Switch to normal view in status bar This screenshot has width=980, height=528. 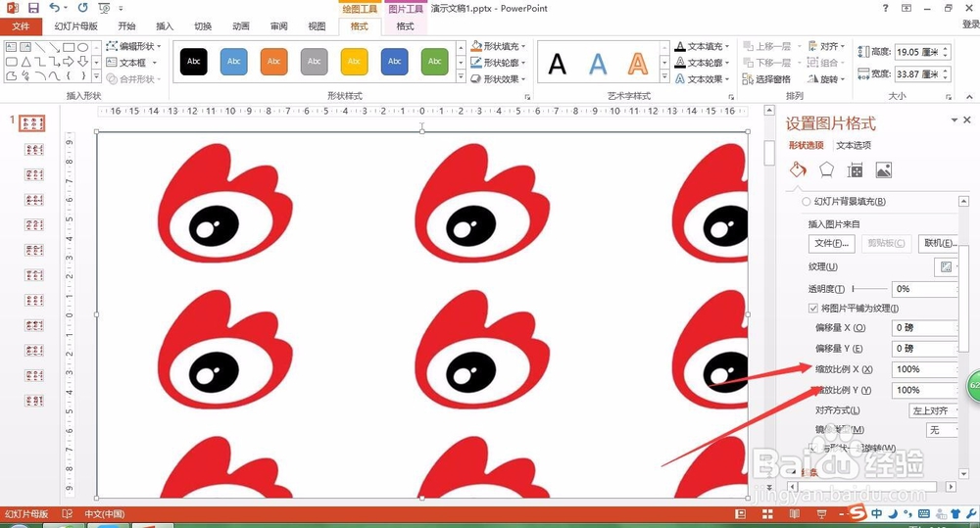741,513
